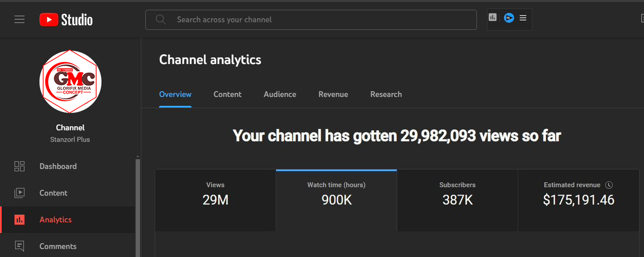
Task: Select the Subscribers 387K metric card
Action: pos(457,200)
